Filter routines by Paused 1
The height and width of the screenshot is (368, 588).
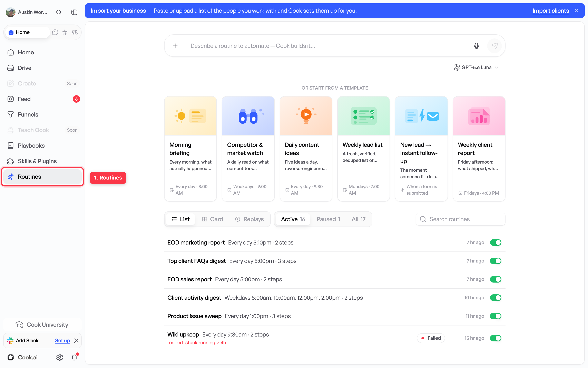pos(328,219)
